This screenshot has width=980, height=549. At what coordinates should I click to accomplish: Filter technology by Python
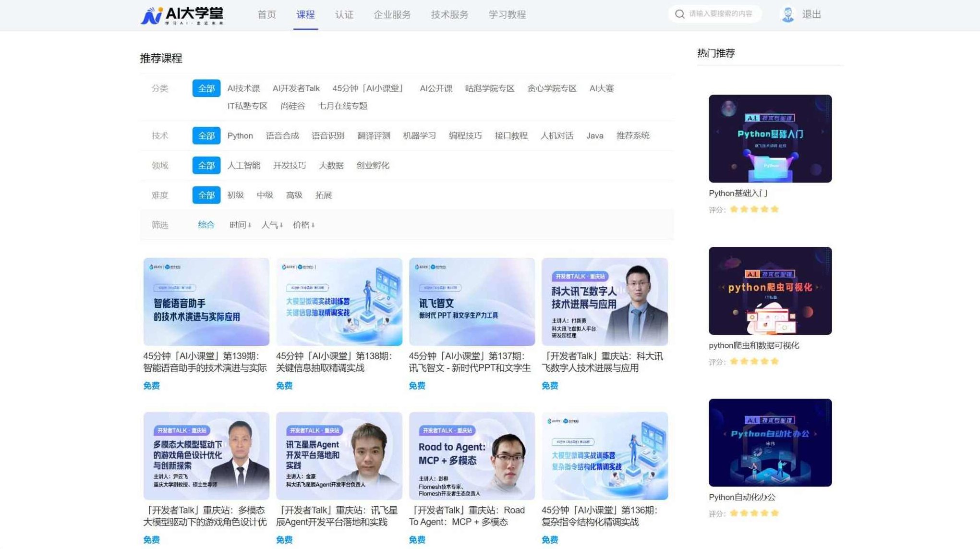[x=240, y=135]
